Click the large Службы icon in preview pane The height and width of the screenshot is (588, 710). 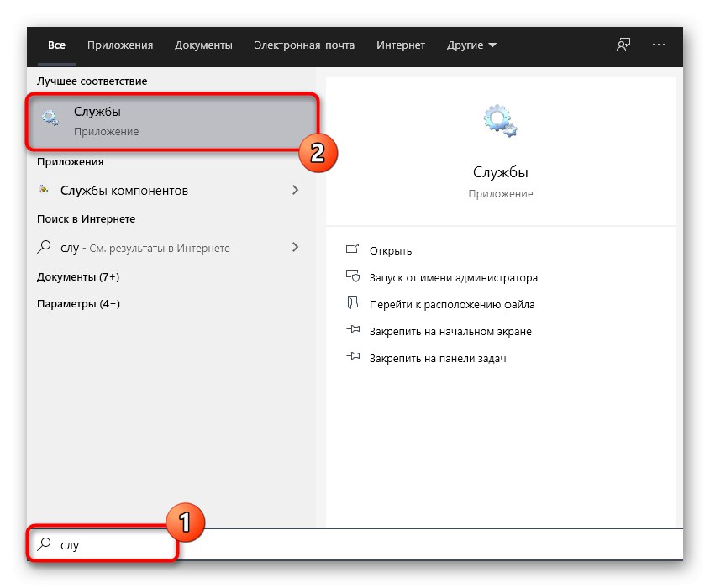pyautogui.click(x=500, y=121)
